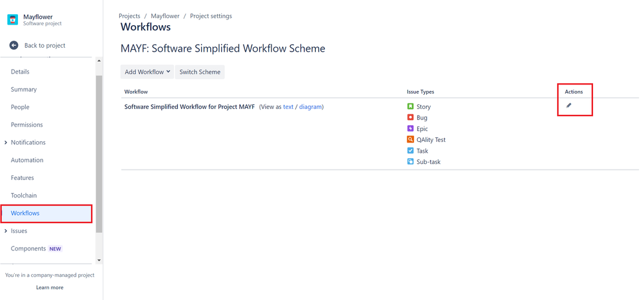Open Features in sidebar
The height and width of the screenshot is (300, 644).
click(22, 178)
